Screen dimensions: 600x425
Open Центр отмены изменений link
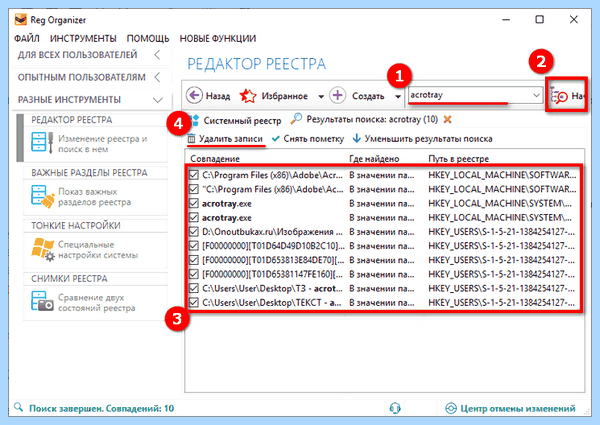click(518, 409)
